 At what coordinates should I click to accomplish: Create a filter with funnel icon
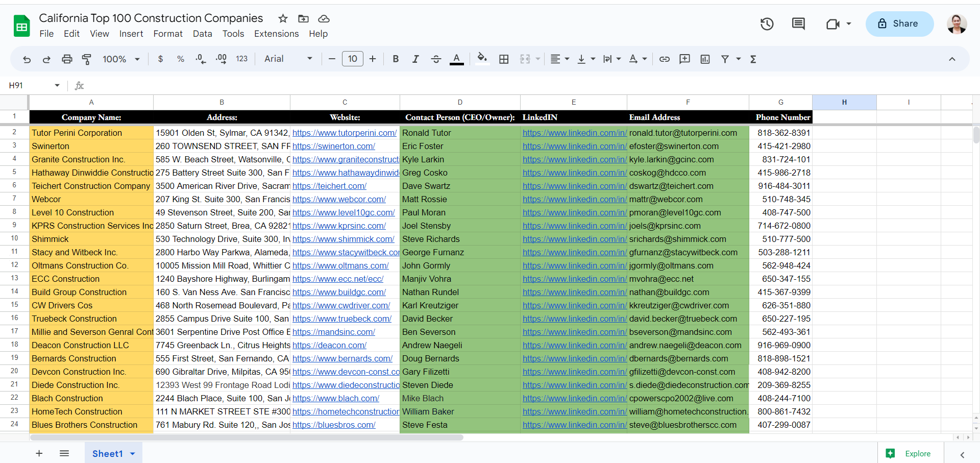(725, 59)
